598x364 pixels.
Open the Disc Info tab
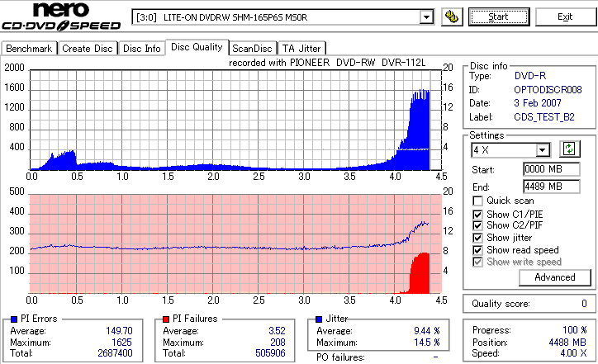pyautogui.click(x=142, y=49)
